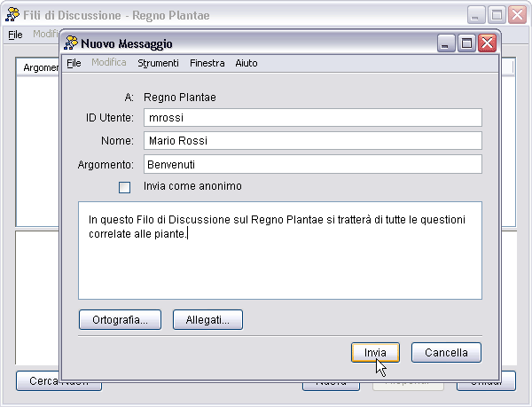Focus the Nome text field
Viewport: 532px width, 407px height.
(x=312, y=141)
